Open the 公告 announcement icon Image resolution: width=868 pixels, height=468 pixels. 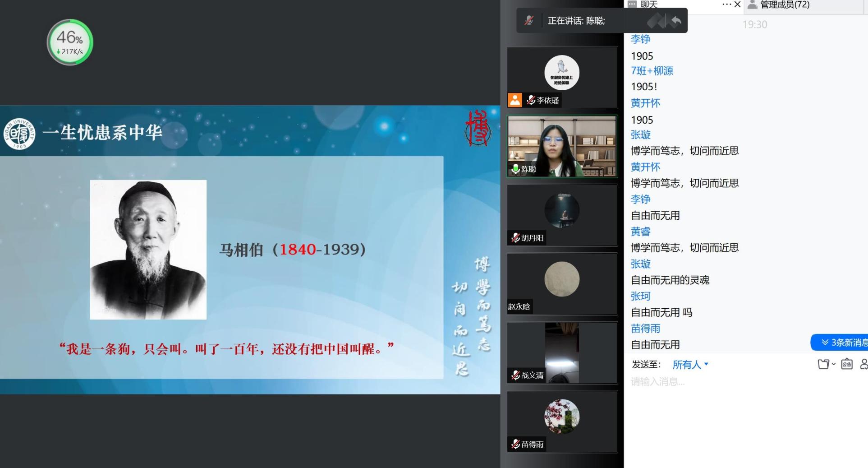coord(847,364)
